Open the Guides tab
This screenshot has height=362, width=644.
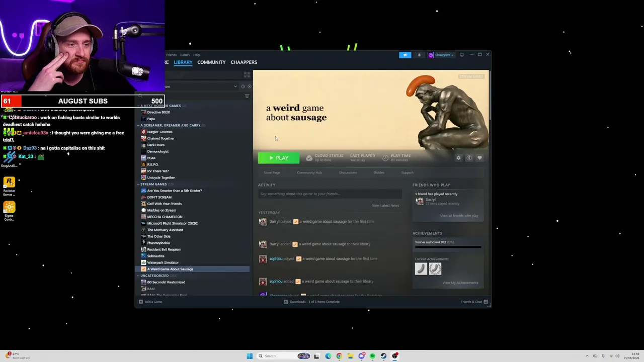click(379, 172)
